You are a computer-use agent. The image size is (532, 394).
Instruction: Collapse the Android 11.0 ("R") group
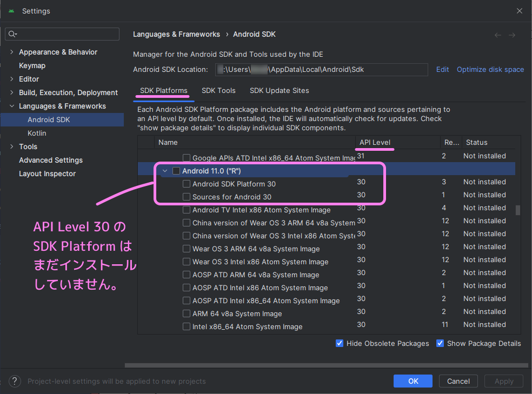pos(164,170)
